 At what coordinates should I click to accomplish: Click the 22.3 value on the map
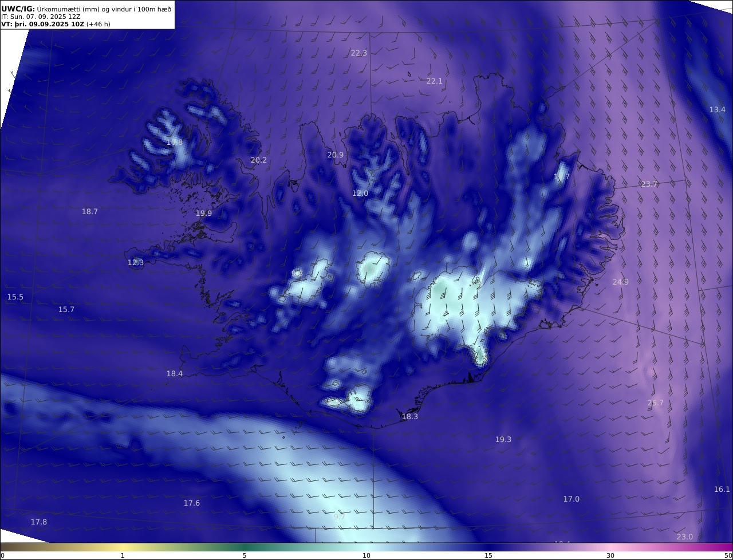click(x=358, y=53)
